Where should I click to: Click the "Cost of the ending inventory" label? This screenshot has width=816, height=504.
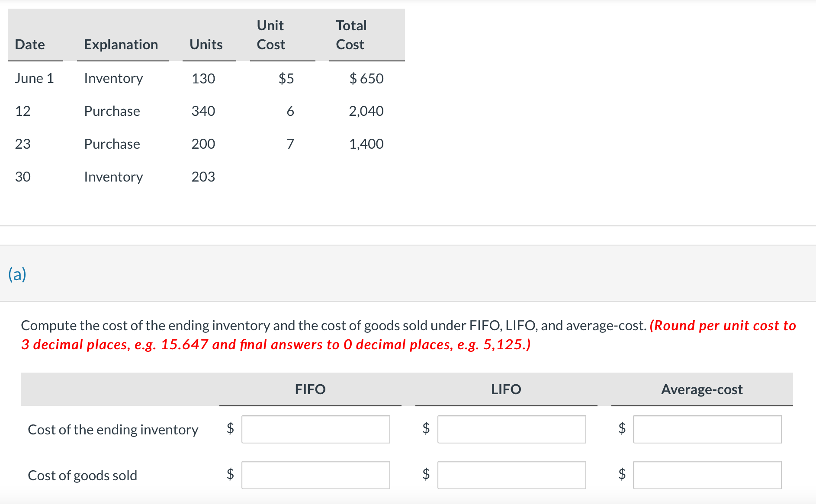[x=113, y=430]
